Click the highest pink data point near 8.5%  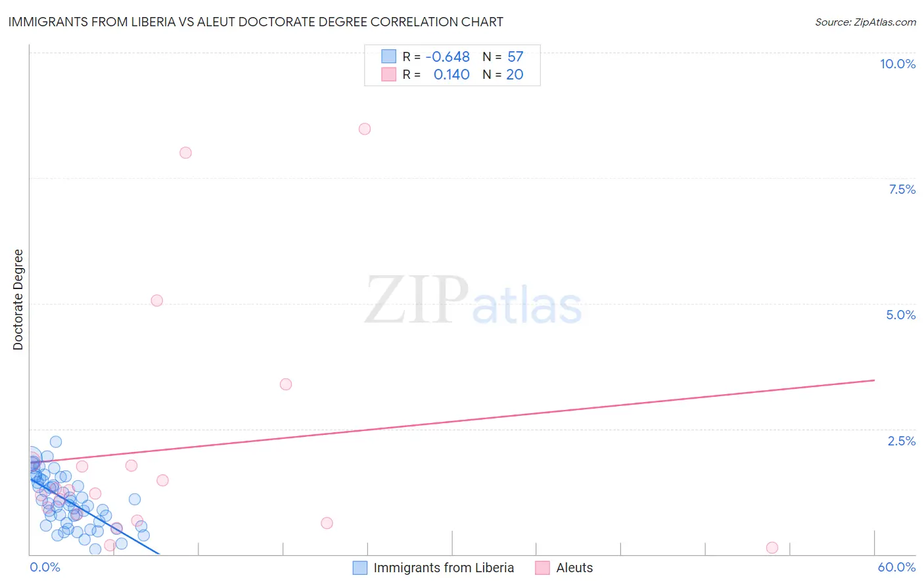(x=365, y=129)
